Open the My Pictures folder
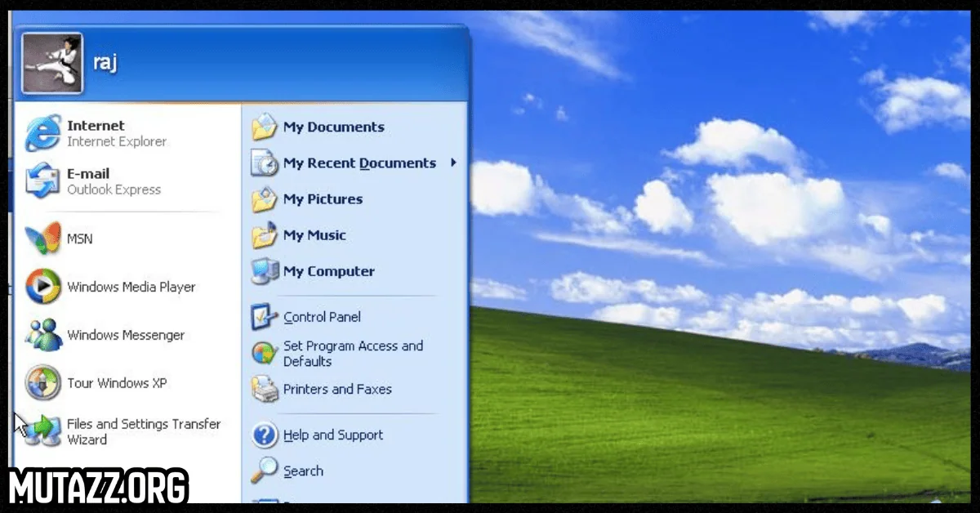 [x=323, y=199]
